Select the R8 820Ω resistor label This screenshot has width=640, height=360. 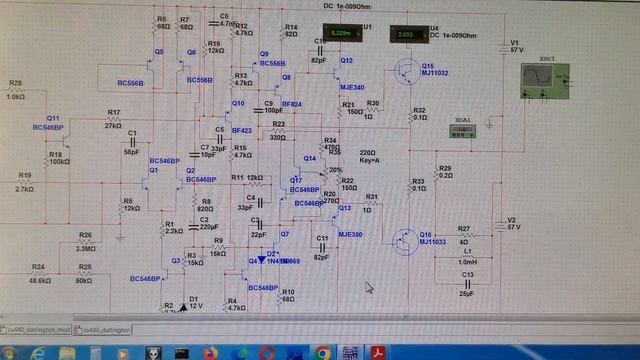(205, 205)
